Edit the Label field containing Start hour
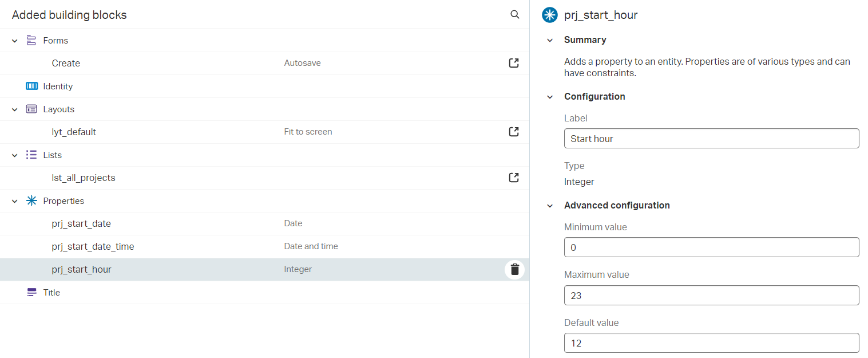Screen dimensions: 868x358 pyautogui.click(x=711, y=139)
